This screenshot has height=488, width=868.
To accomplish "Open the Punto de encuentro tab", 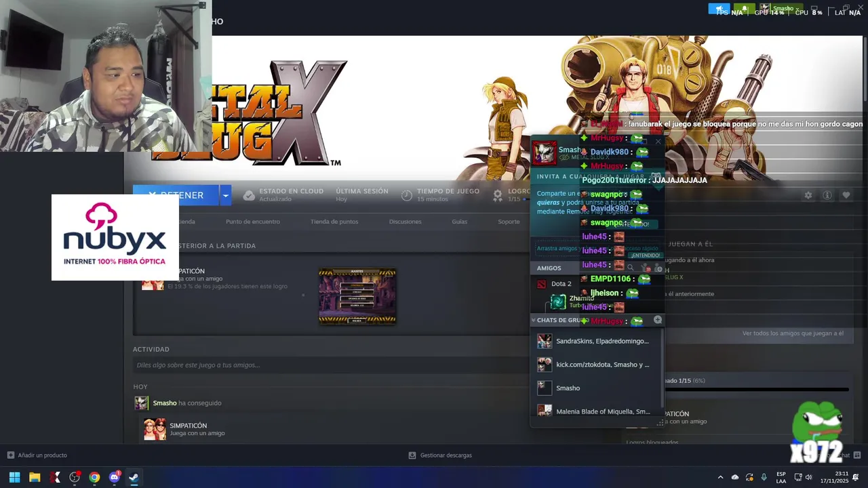I will click(253, 222).
